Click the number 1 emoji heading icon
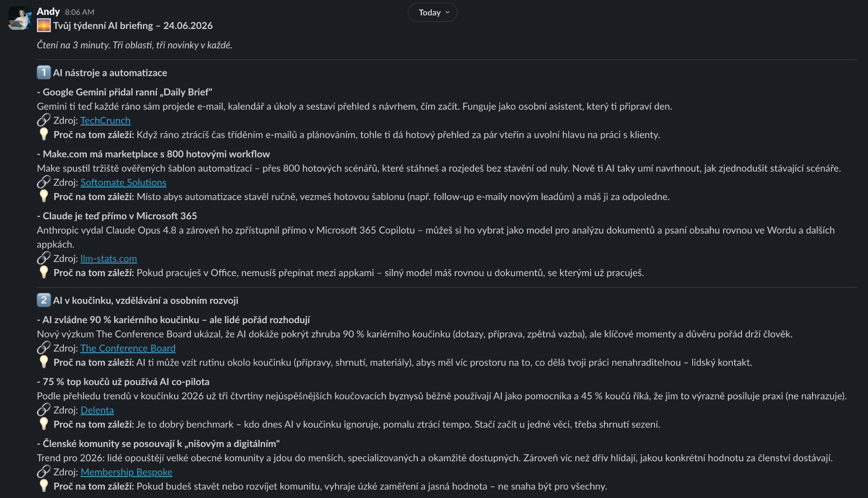Viewport: 868px width, 498px height. pos(44,72)
